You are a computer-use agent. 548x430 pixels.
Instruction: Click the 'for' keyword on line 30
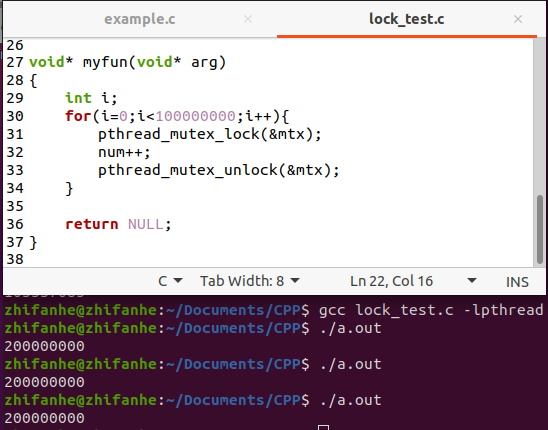78,116
